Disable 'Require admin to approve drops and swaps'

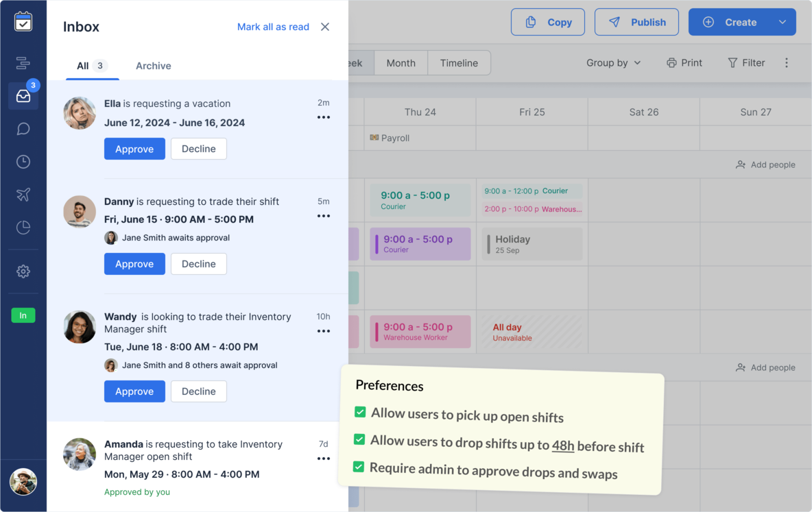360,465
